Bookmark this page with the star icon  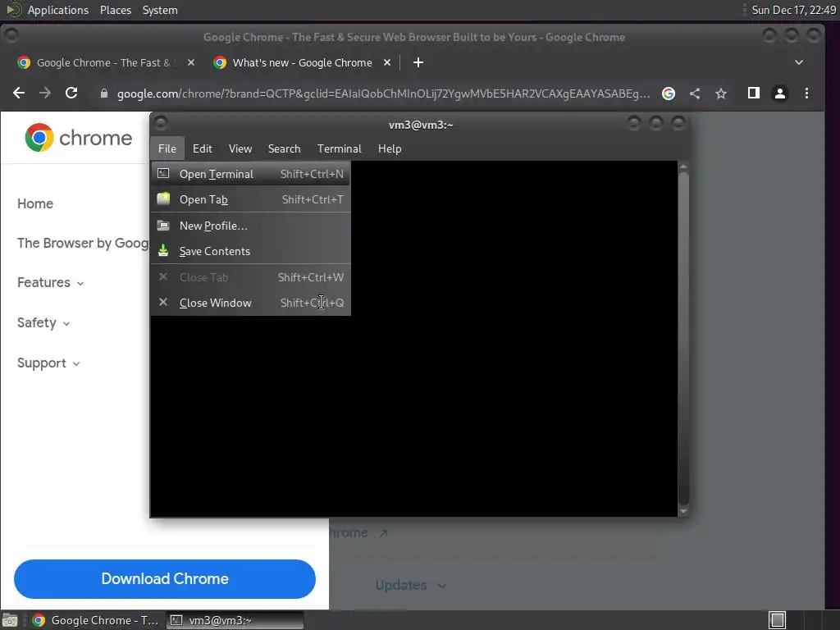[721, 94]
